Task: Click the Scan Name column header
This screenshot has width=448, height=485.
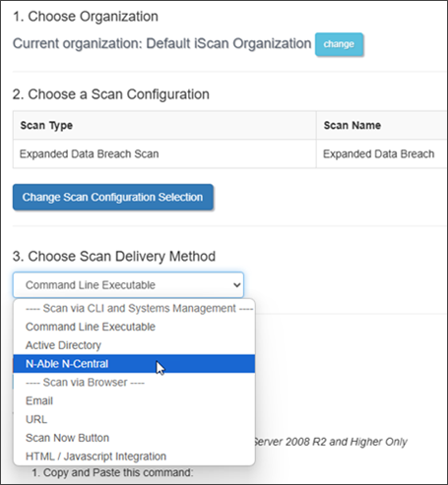Action: coord(352,125)
